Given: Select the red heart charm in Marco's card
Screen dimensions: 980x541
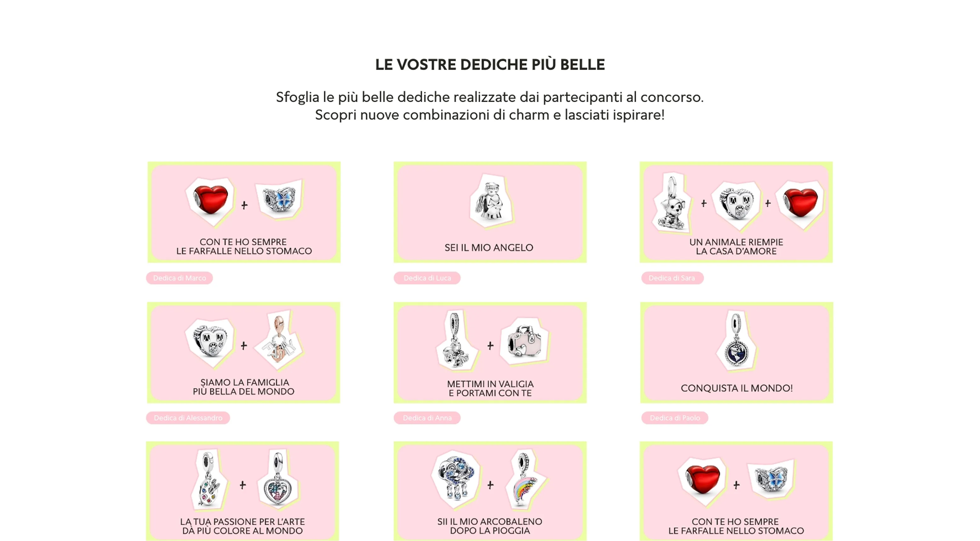Looking at the screenshot, I should coord(211,202).
